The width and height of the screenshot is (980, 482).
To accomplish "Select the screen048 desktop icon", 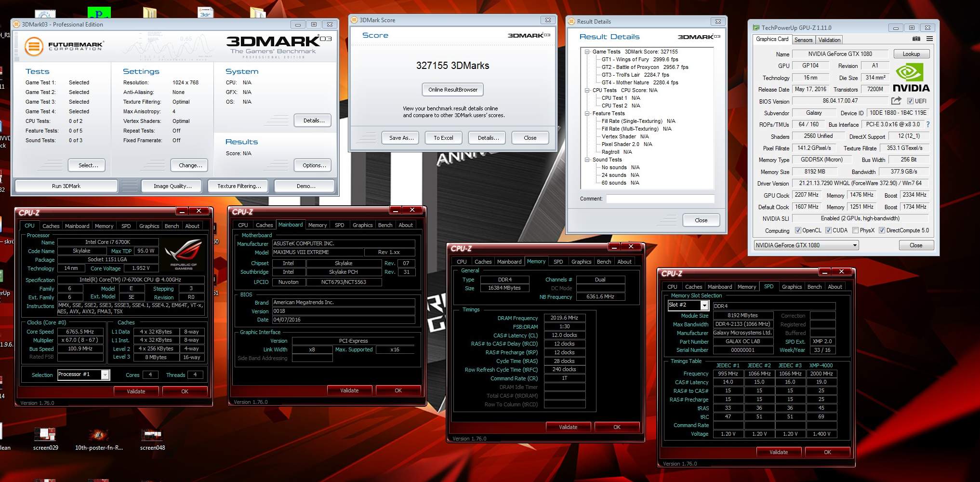I will [153, 439].
